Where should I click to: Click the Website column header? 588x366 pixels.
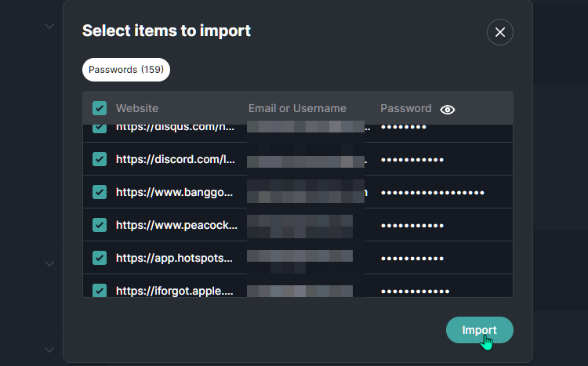click(137, 108)
